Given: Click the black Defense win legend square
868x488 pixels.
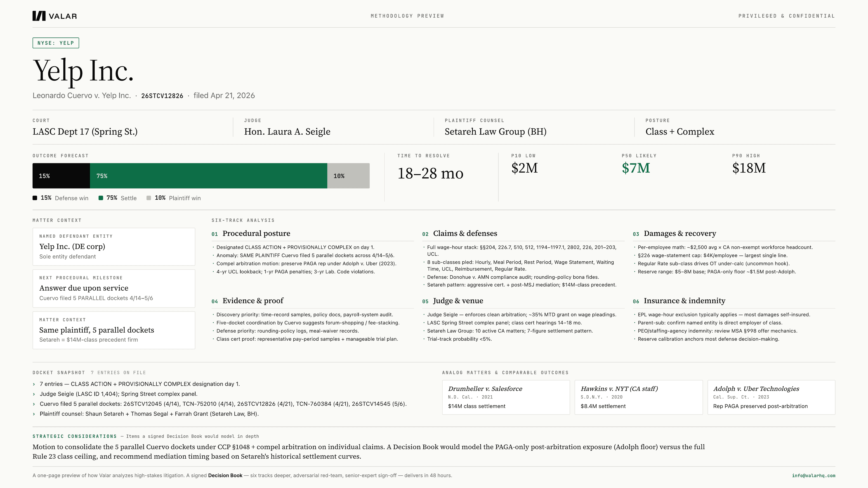Looking at the screenshot, I should pos(35,198).
